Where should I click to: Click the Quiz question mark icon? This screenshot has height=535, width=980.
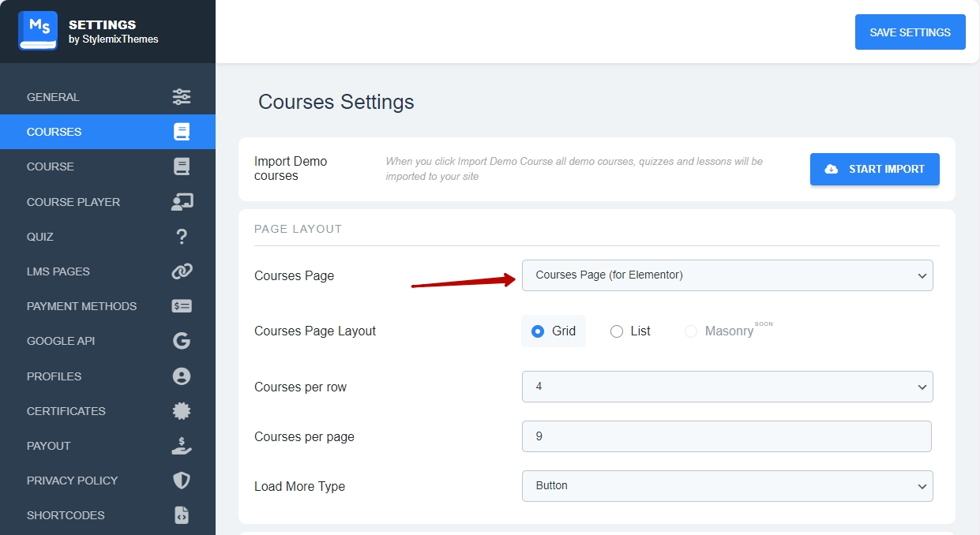[x=182, y=237]
